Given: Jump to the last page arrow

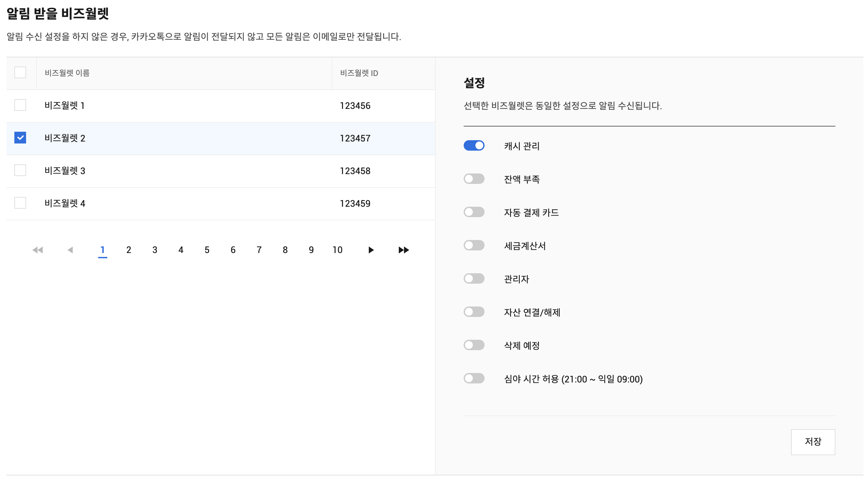Looking at the screenshot, I should coord(403,250).
